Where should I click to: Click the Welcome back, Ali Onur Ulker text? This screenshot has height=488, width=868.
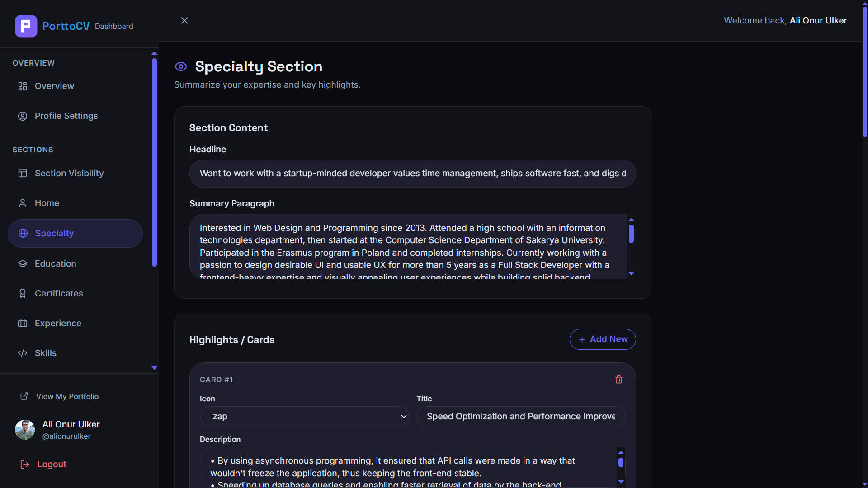pyautogui.click(x=785, y=21)
